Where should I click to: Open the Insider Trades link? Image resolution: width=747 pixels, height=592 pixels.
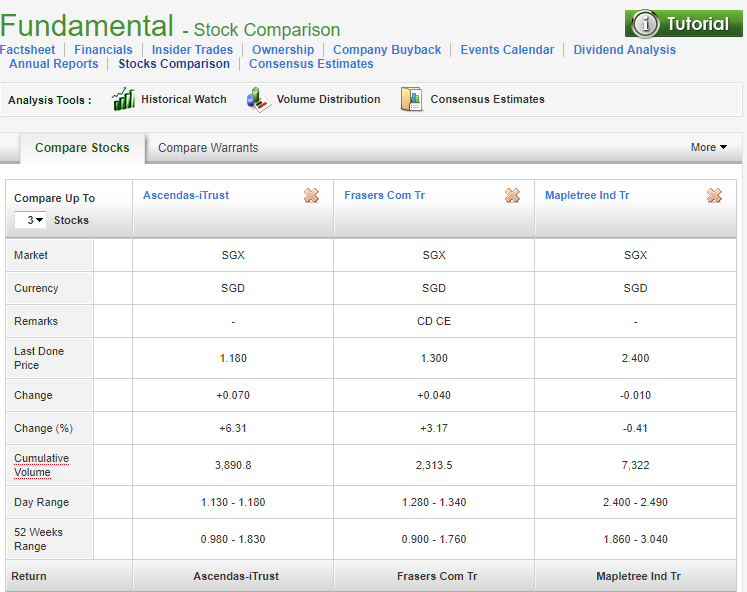(x=192, y=50)
